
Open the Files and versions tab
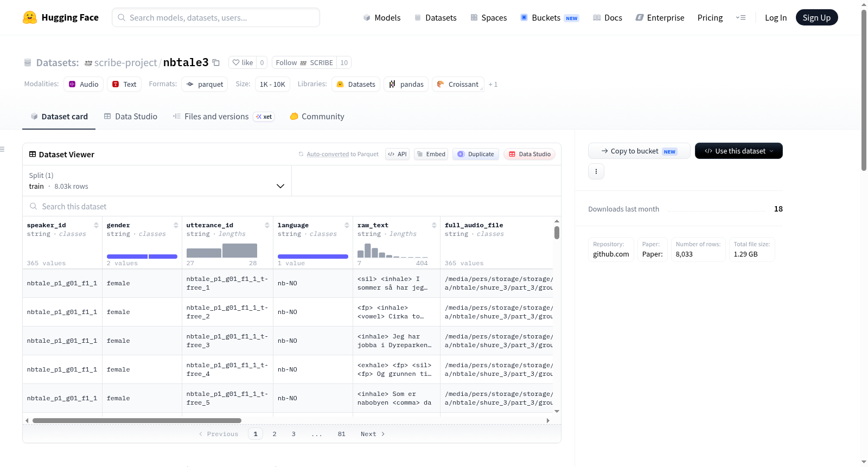pyautogui.click(x=224, y=117)
